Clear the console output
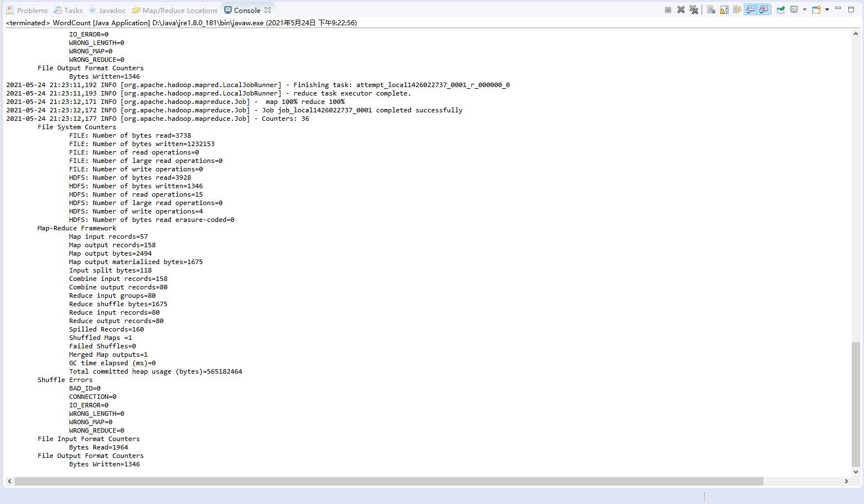 [x=711, y=10]
